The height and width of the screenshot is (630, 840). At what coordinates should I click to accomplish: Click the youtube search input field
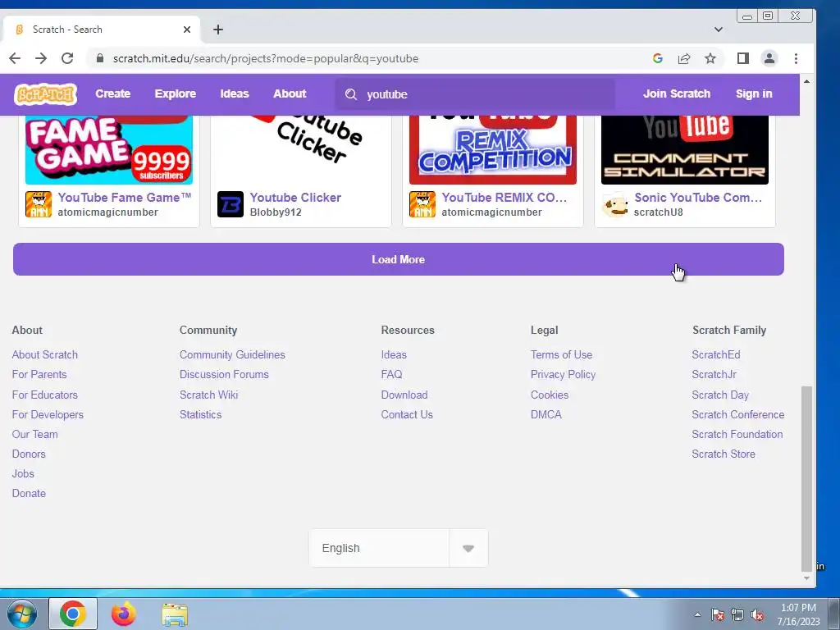(475, 94)
